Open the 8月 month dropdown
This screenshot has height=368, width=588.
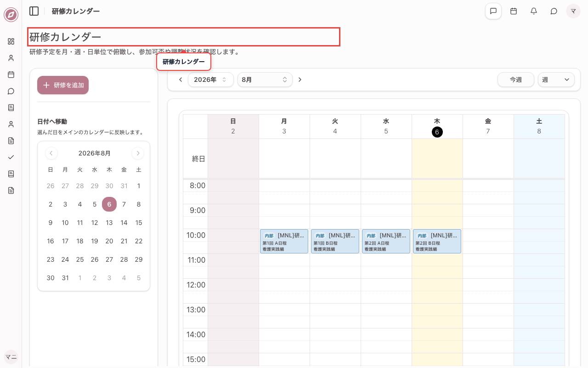click(265, 80)
